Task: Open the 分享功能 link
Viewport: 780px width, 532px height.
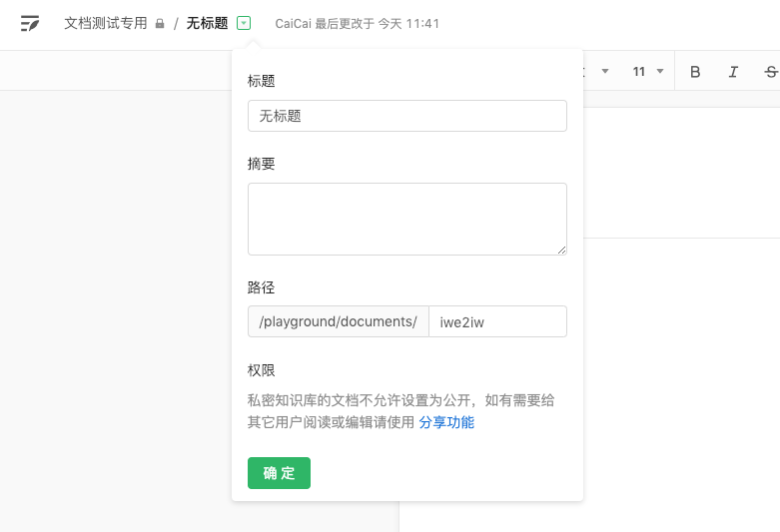Action: tap(446, 422)
